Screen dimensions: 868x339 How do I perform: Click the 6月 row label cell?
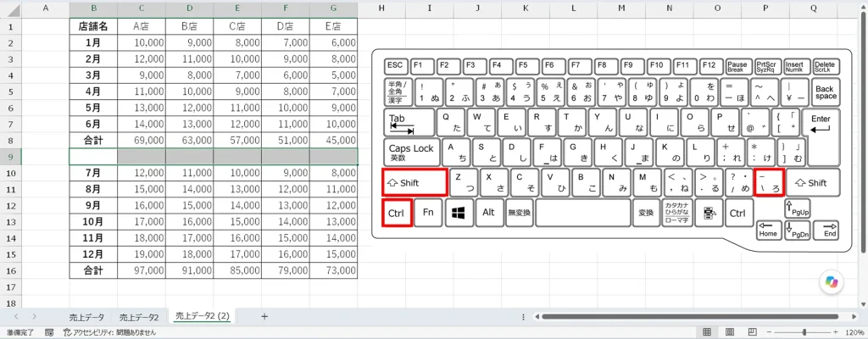coord(93,124)
